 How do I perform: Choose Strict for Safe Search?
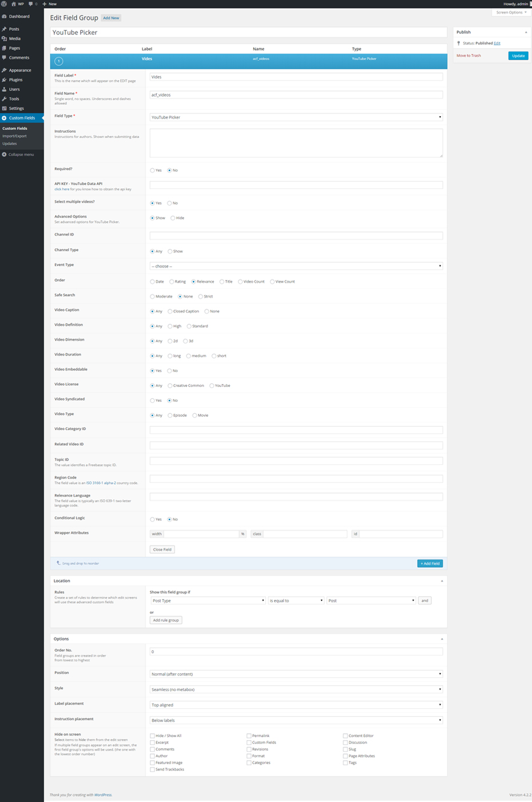(x=200, y=297)
